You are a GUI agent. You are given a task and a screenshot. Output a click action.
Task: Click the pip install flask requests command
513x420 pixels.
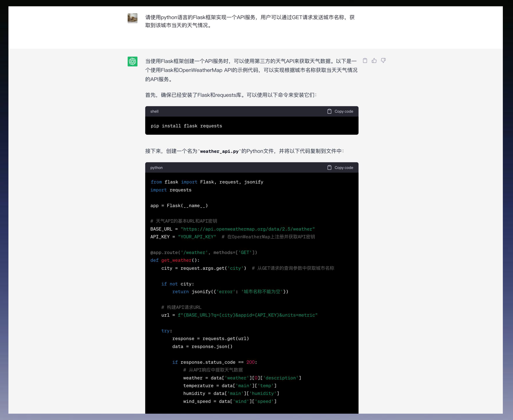(x=186, y=126)
